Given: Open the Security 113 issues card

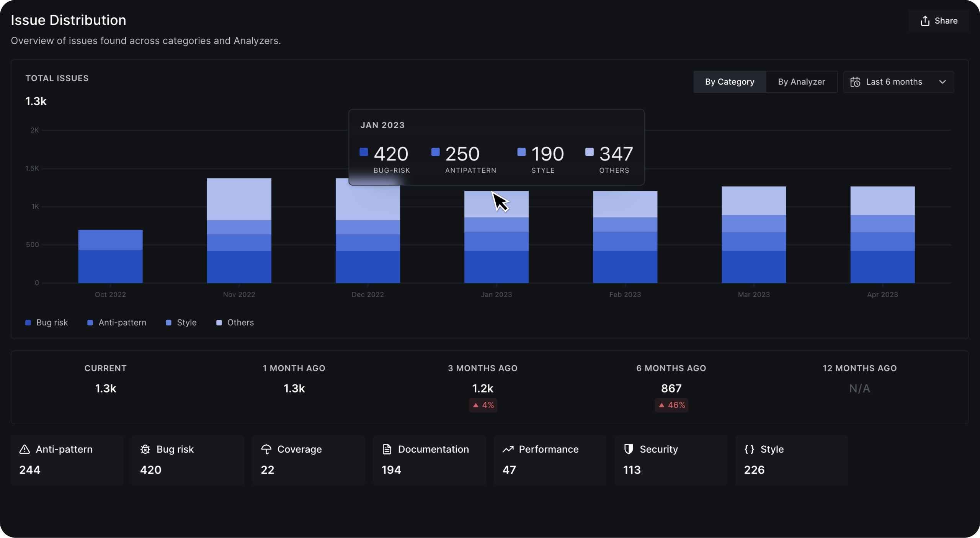Looking at the screenshot, I should 670,460.
